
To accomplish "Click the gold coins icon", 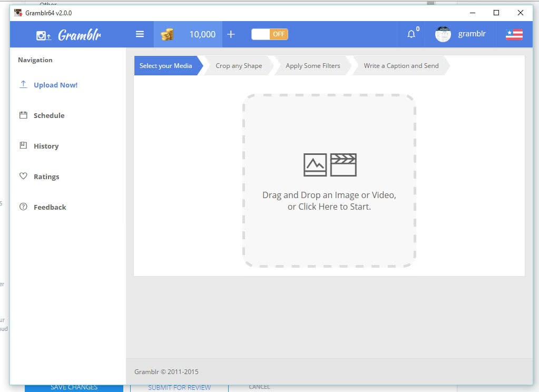I will tap(167, 35).
